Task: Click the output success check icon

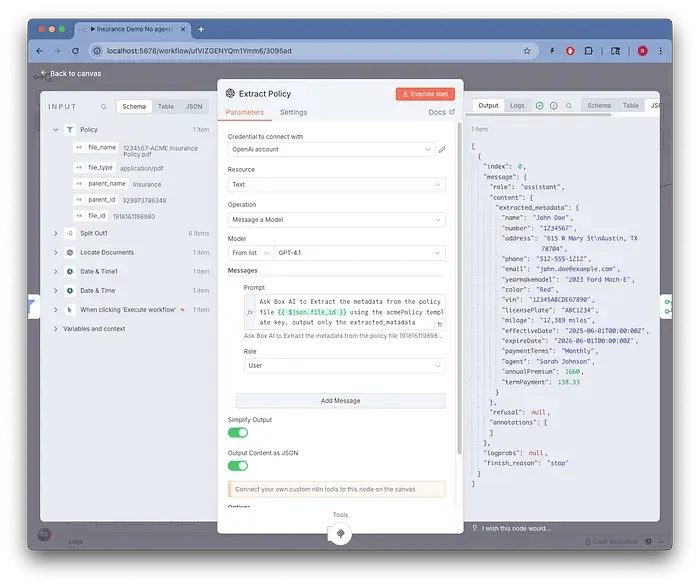Action: [539, 106]
